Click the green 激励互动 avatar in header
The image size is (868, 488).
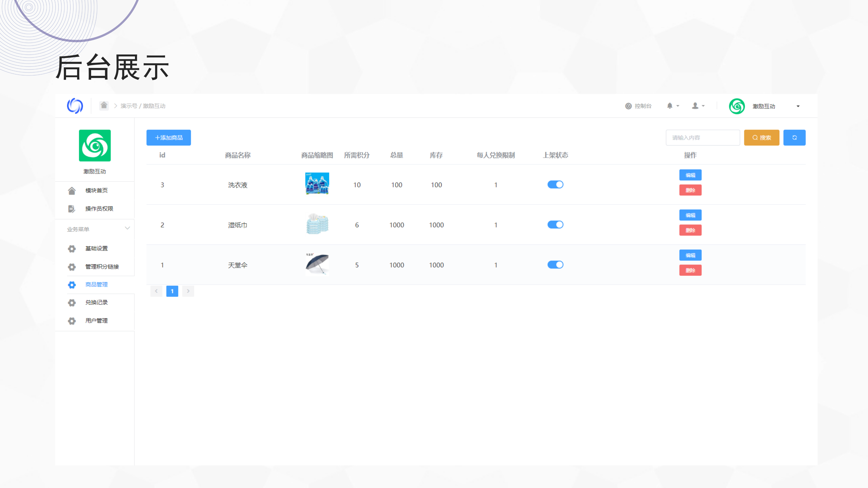pos(737,106)
